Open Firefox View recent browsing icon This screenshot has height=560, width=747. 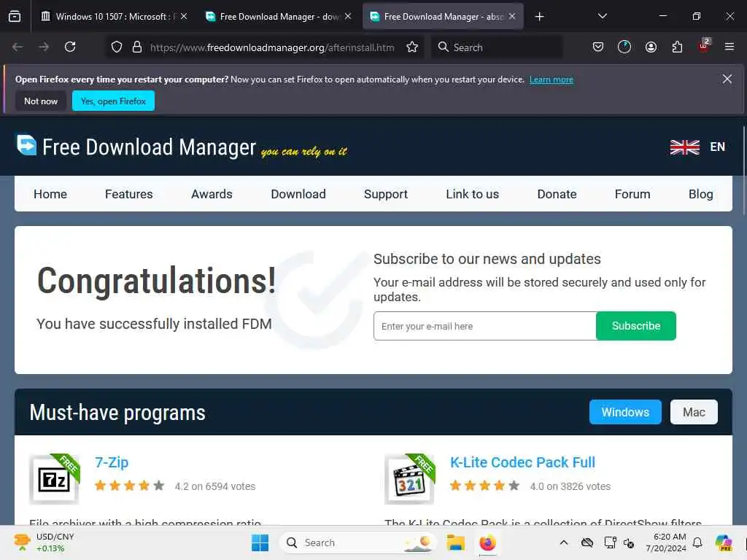[x=15, y=17]
